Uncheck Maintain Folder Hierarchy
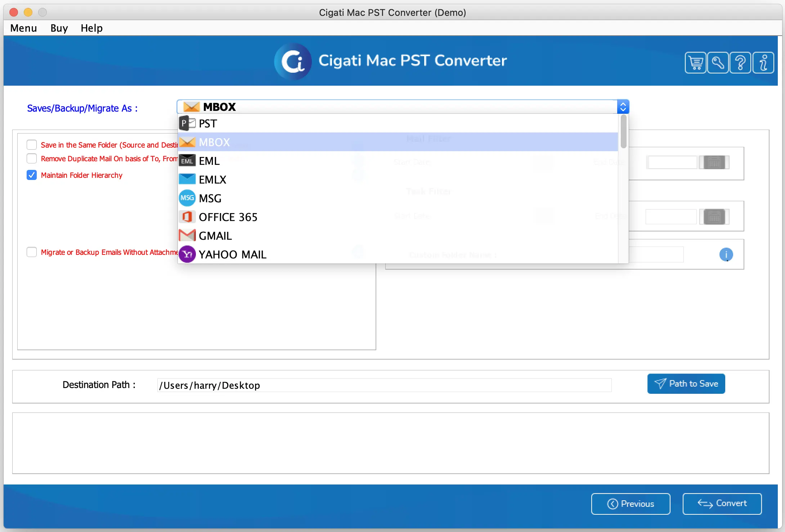 [32, 175]
